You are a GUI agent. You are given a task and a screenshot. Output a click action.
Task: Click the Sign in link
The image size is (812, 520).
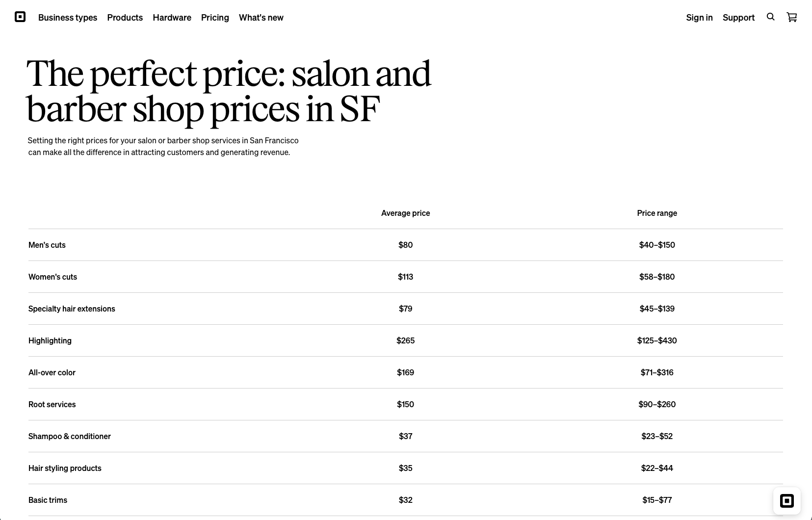tap(699, 18)
